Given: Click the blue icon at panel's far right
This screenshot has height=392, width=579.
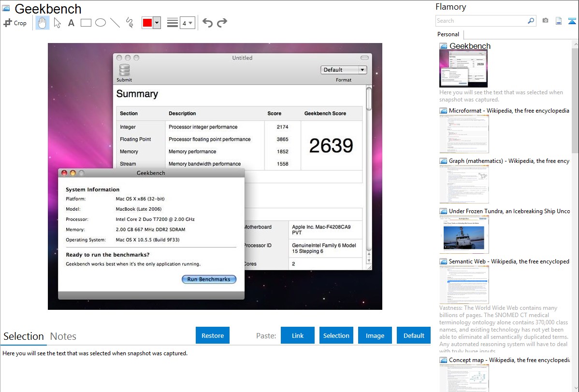Looking at the screenshot, I should (572, 21).
